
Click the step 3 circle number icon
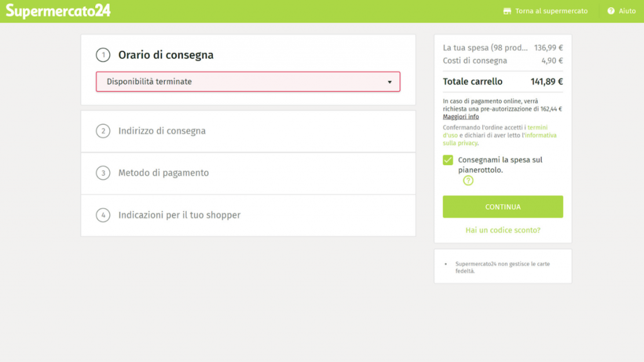coord(103,173)
